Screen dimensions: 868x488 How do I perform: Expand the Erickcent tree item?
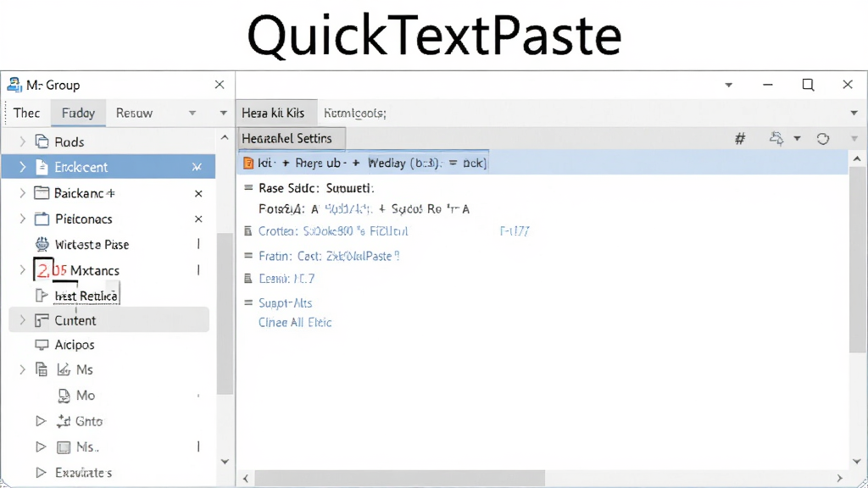click(x=23, y=167)
